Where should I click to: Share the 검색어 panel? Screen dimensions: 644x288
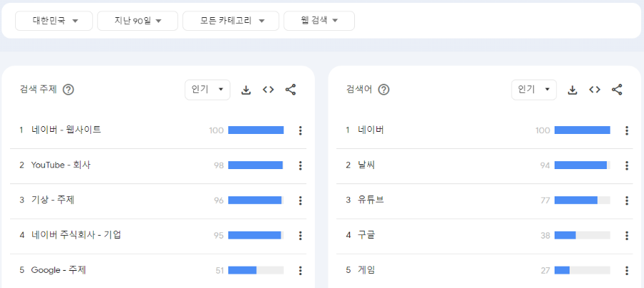(617, 90)
